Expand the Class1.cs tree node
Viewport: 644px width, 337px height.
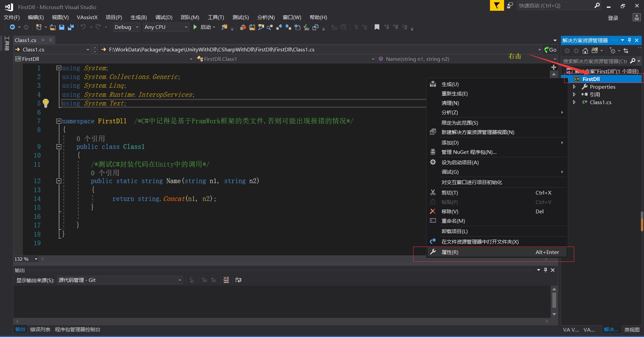574,102
